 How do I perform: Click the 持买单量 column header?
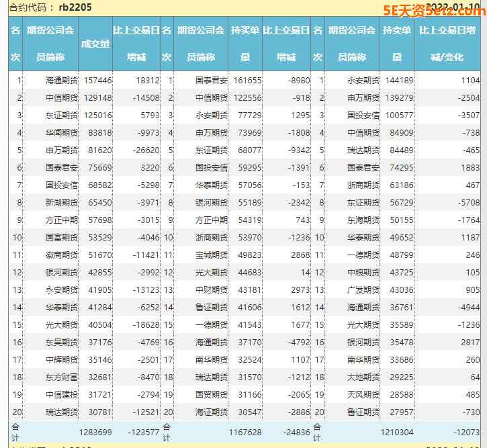[245, 44]
